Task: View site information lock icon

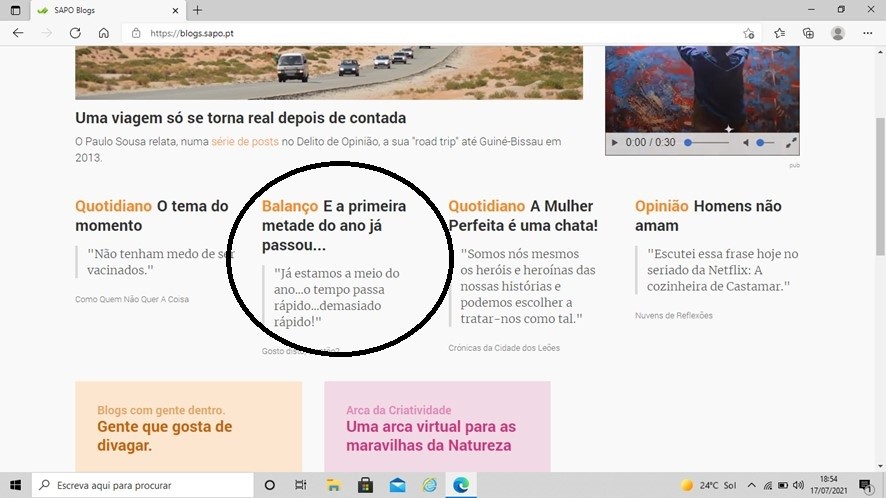Action: click(136, 33)
